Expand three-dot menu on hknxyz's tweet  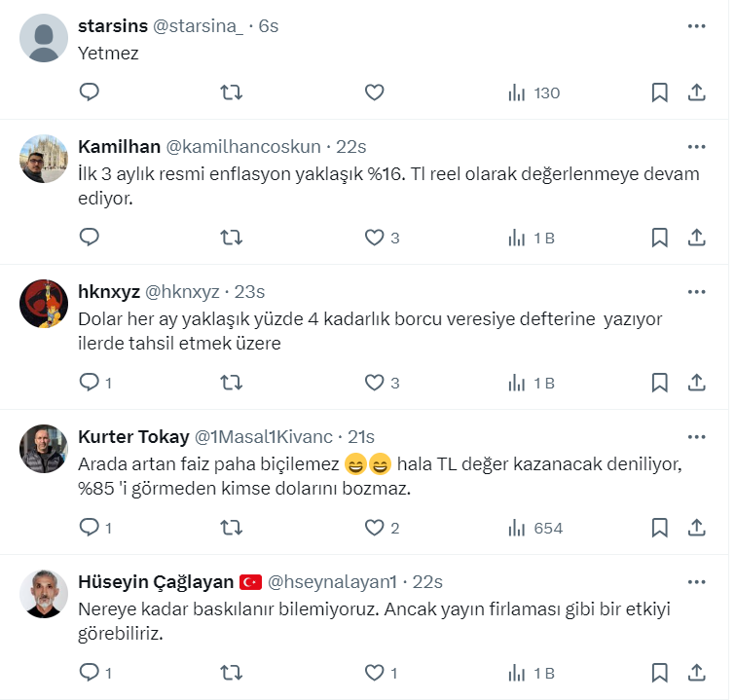[x=697, y=291]
